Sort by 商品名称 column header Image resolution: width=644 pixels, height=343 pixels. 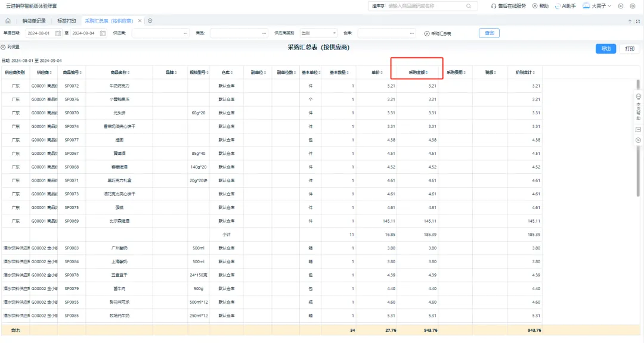[x=120, y=72]
